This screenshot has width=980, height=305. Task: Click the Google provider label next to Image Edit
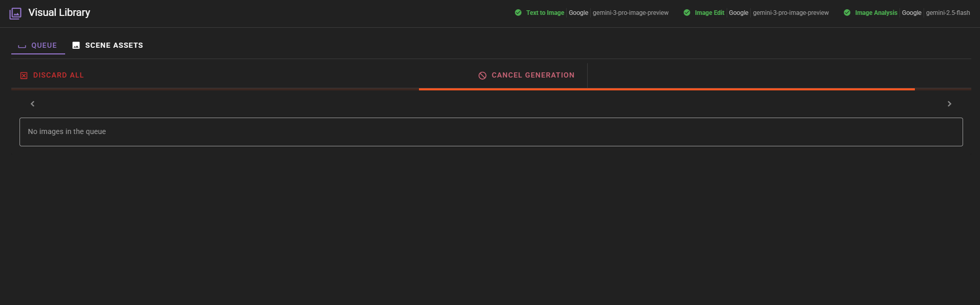tap(738, 13)
